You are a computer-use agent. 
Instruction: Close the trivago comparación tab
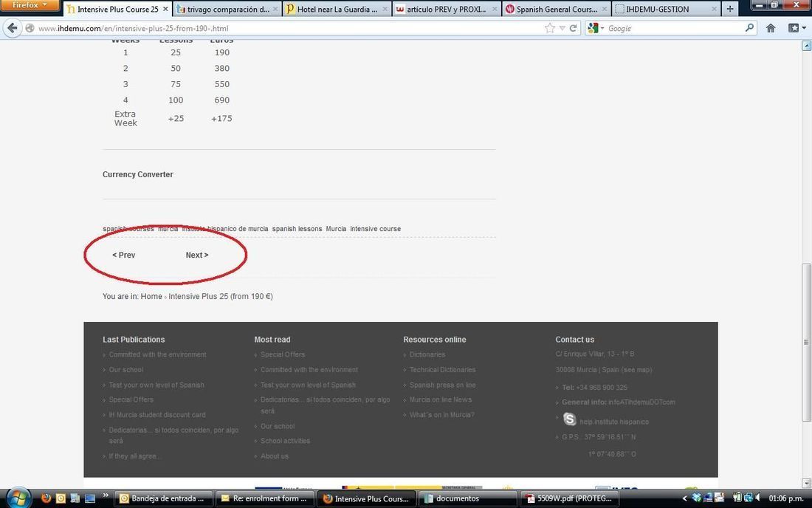[275, 9]
